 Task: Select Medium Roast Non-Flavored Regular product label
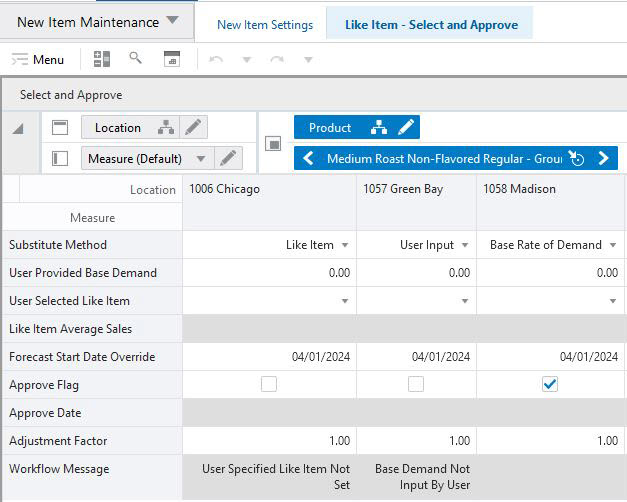point(444,159)
